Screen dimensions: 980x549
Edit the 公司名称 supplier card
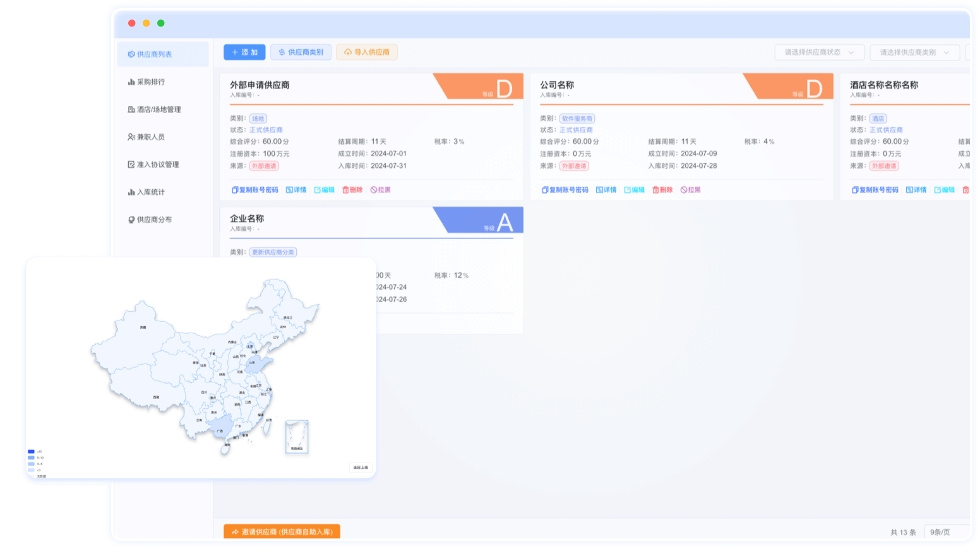635,190
